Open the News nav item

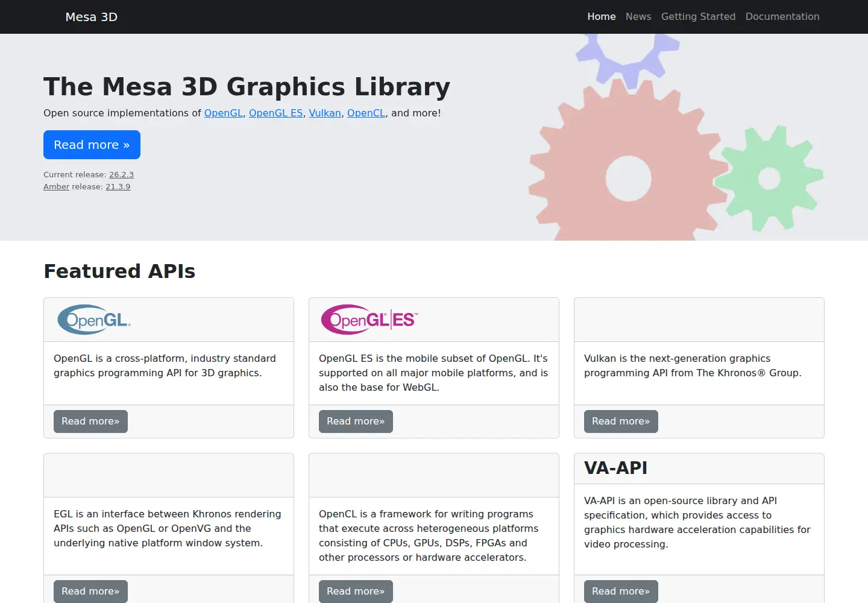(638, 17)
